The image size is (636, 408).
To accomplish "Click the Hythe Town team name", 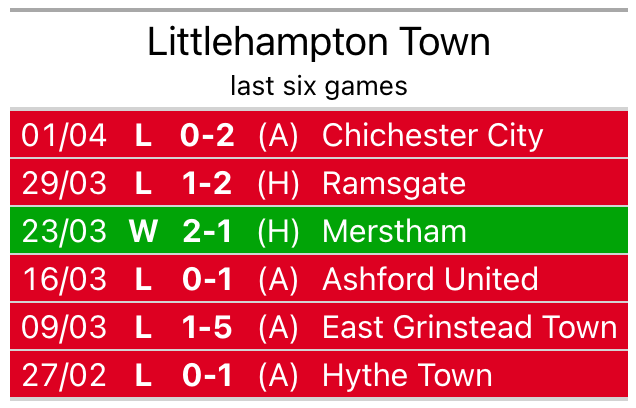I will pos(407,375).
